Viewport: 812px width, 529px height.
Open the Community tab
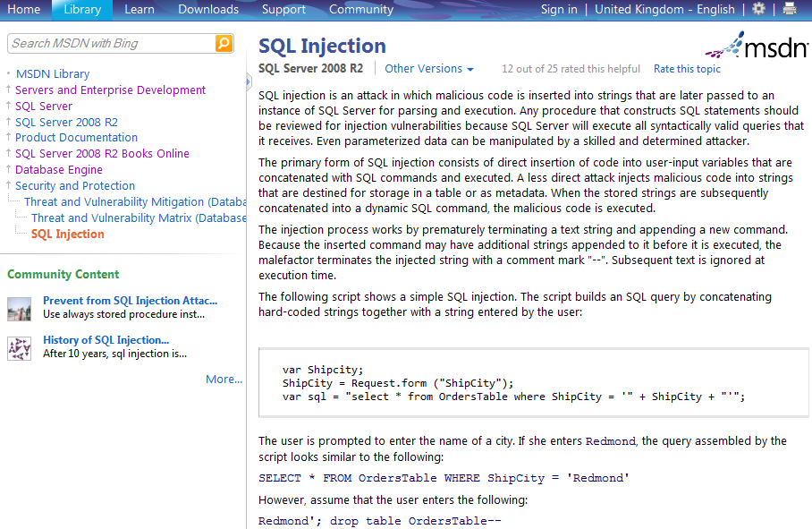coord(361,9)
